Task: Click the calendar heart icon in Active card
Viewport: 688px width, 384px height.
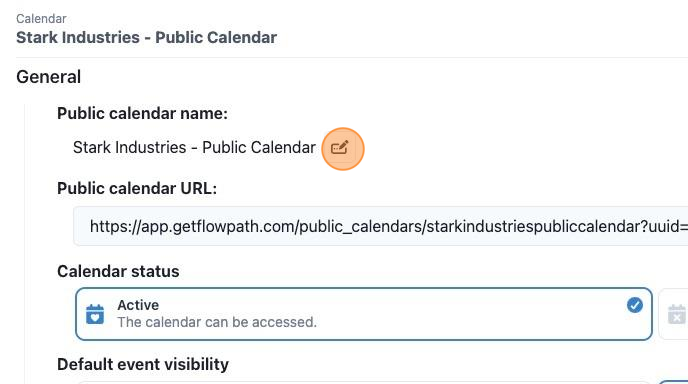Action: tap(95, 314)
